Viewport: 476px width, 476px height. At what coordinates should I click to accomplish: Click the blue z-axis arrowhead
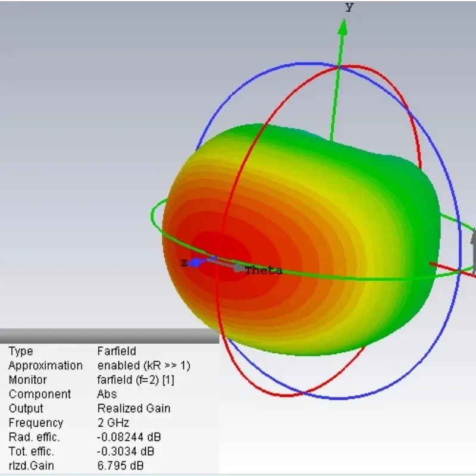[195, 262]
